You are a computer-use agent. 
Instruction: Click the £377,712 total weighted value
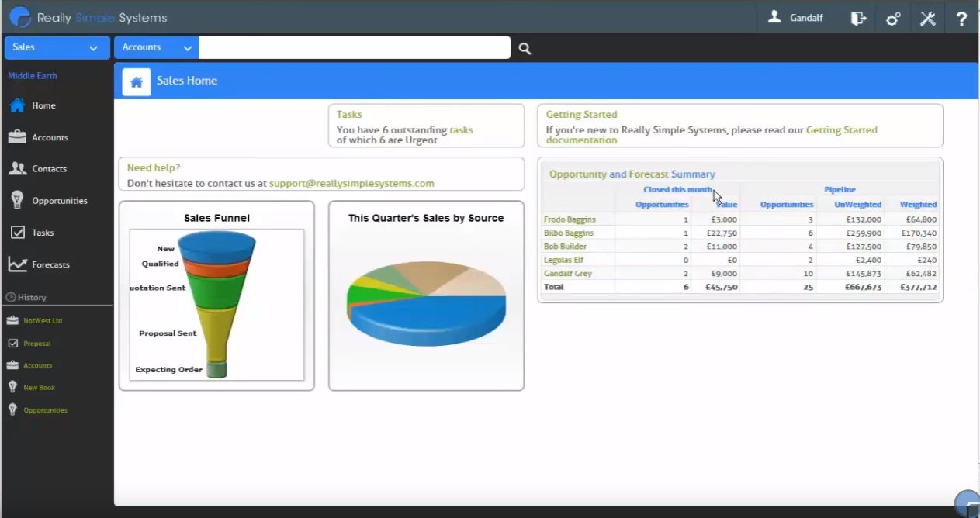[x=918, y=287]
